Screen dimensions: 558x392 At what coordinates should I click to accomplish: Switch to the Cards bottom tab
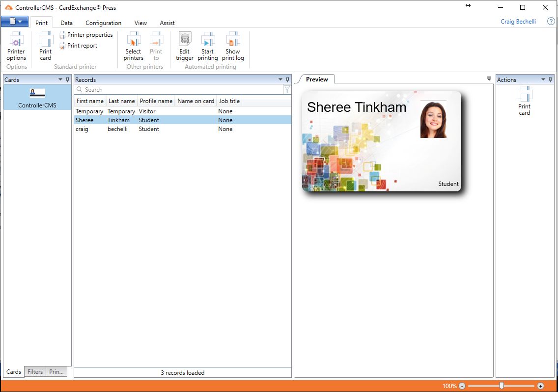[14, 372]
